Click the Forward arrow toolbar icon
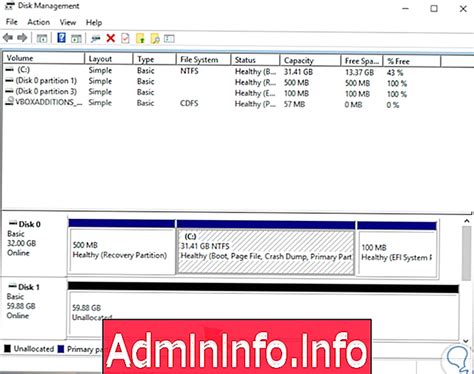Screen dimensions: 474x374 22,38
